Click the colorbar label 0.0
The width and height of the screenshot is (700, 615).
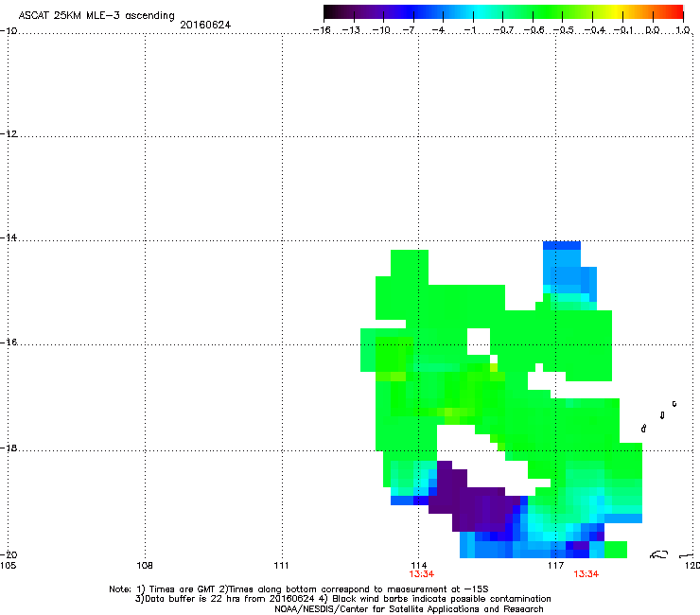tap(653, 30)
